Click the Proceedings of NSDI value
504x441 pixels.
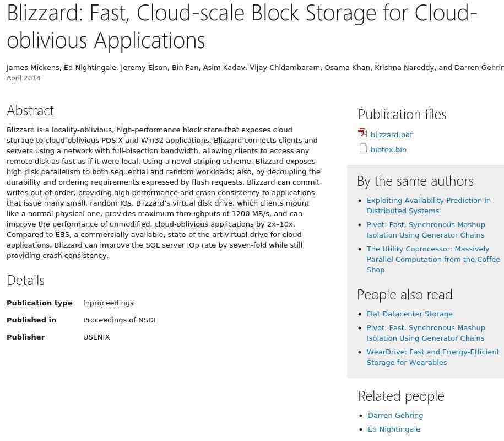(119, 320)
